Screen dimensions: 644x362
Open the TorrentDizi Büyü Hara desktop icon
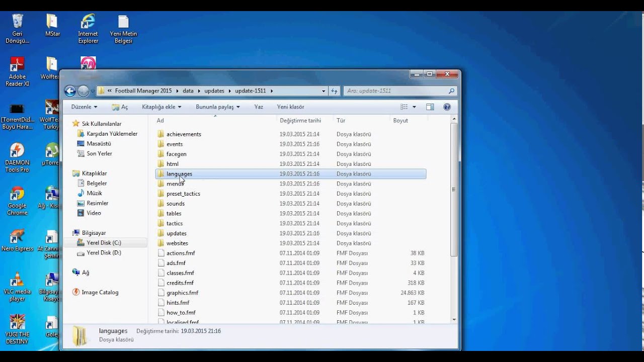[17, 117]
